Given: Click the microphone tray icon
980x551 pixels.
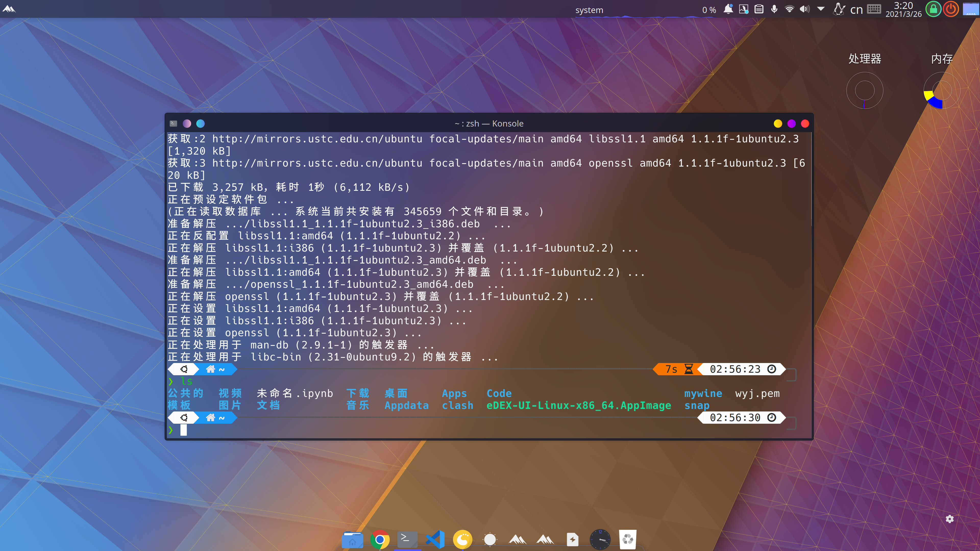Looking at the screenshot, I should pos(774,9).
